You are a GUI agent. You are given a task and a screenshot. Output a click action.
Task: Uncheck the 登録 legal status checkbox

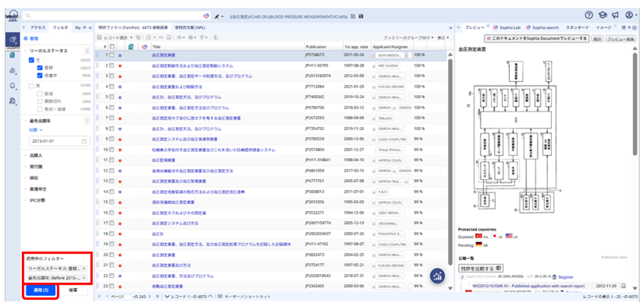pyautogui.click(x=40, y=68)
